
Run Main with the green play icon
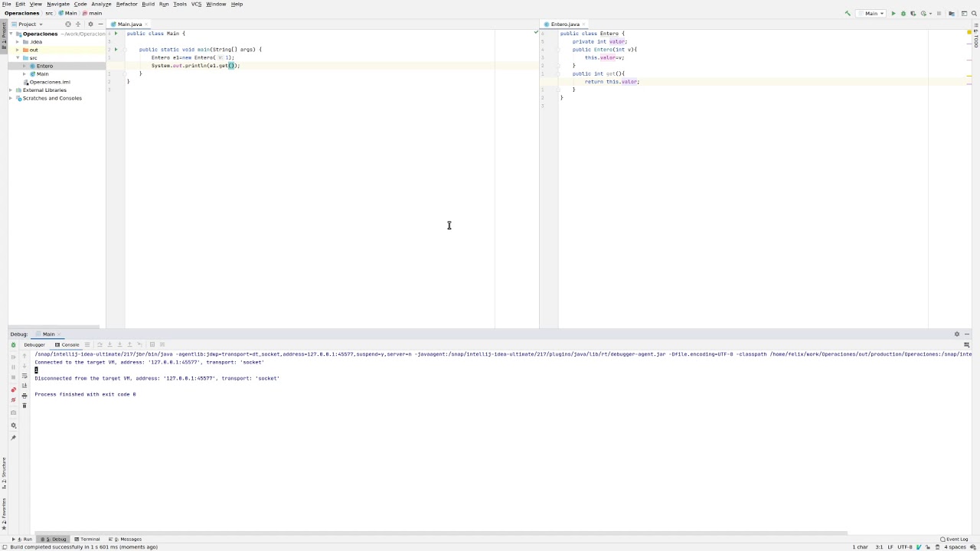[893, 13]
